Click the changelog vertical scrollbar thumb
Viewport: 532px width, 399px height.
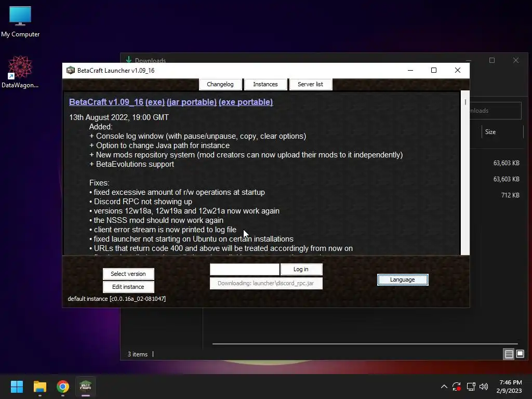point(465,102)
